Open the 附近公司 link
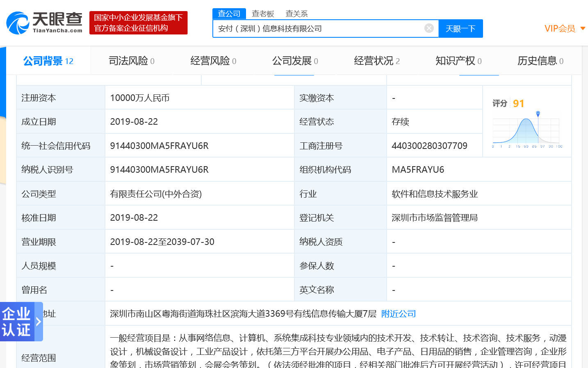Viewport: 588px width, 368px height. (x=399, y=314)
